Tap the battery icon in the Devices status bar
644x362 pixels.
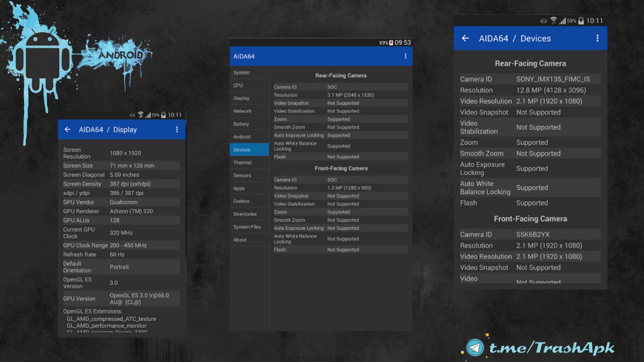[x=581, y=21]
